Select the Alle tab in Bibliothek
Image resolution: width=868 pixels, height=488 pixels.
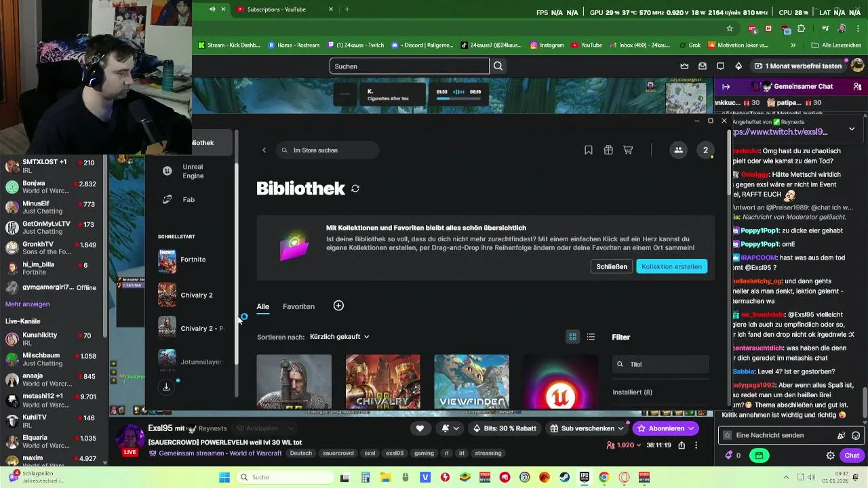coord(263,306)
